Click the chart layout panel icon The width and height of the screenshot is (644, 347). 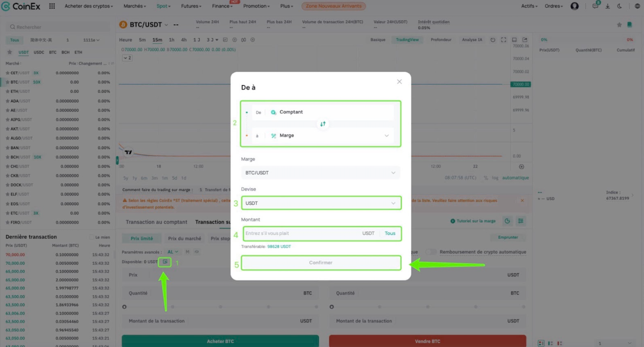pyautogui.click(x=514, y=40)
